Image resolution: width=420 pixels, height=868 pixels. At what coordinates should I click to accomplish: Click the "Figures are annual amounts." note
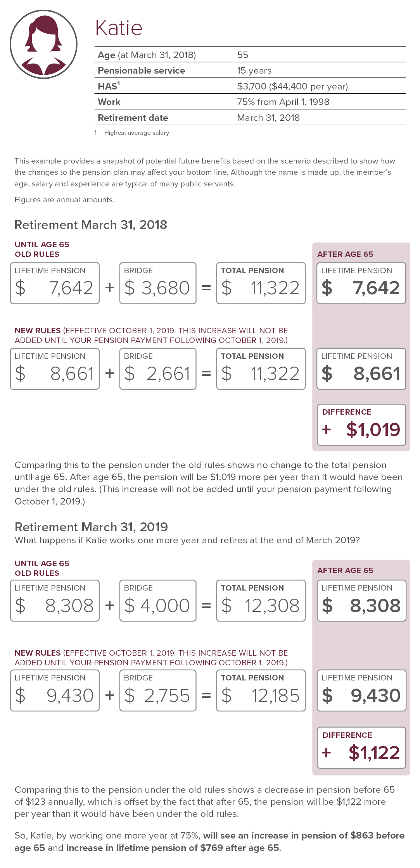coord(64,200)
